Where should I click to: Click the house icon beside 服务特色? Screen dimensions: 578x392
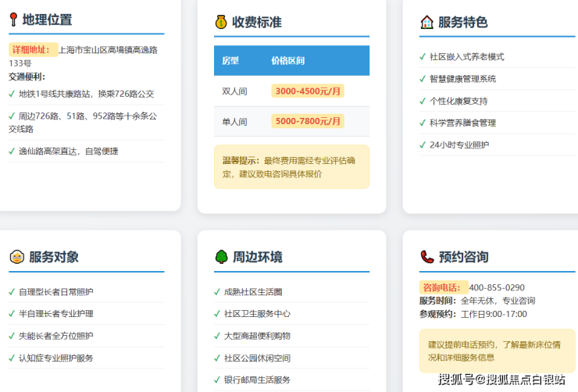tap(426, 22)
